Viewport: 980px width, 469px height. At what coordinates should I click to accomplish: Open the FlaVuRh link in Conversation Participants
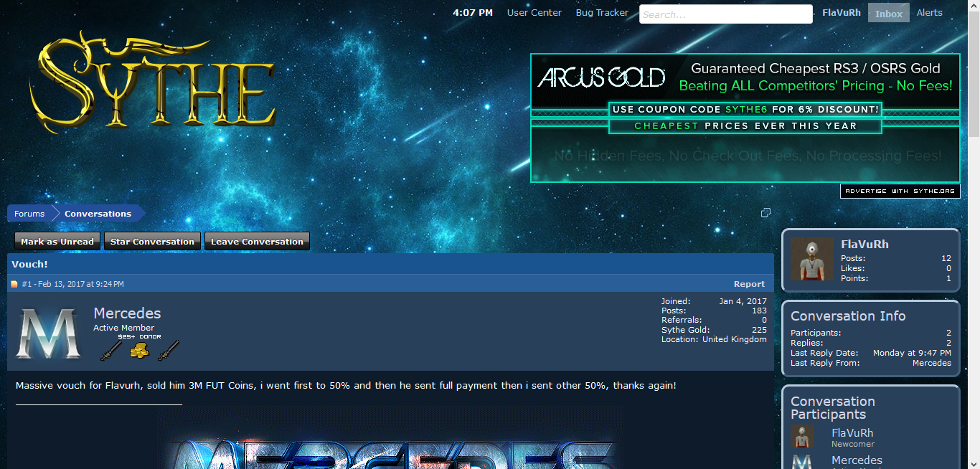pyautogui.click(x=852, y=432)
